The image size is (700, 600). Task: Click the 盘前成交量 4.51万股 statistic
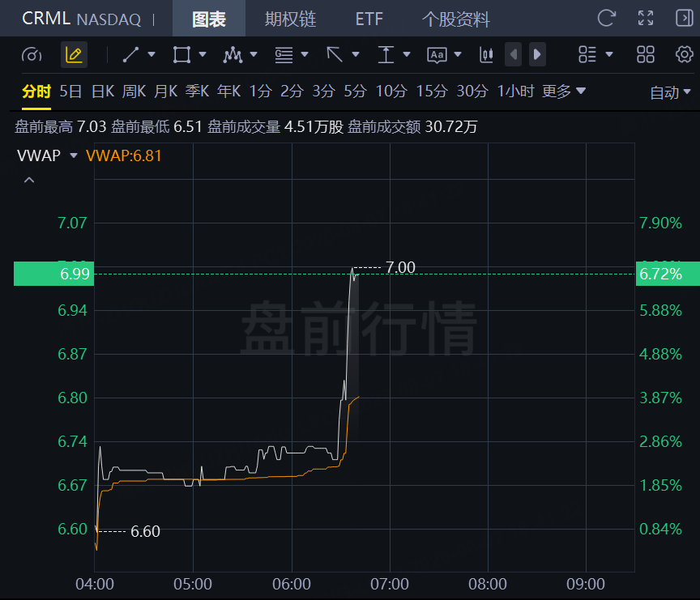click(275, 126)
